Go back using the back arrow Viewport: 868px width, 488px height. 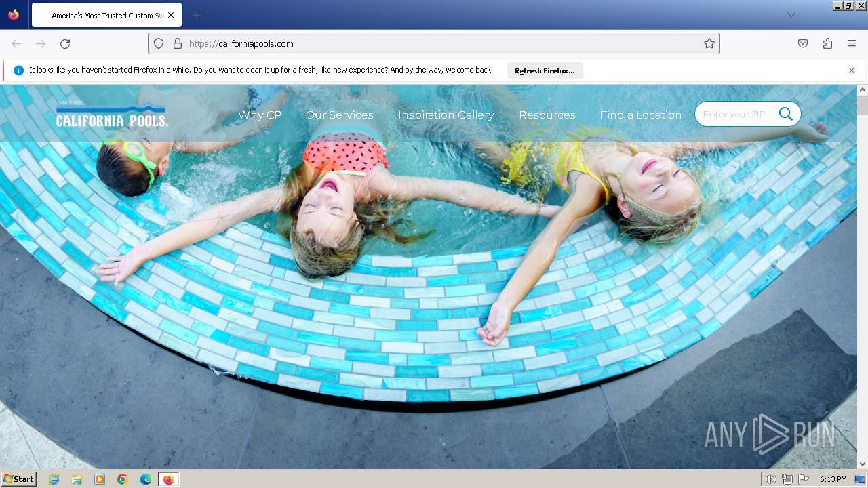click(16, 43)
